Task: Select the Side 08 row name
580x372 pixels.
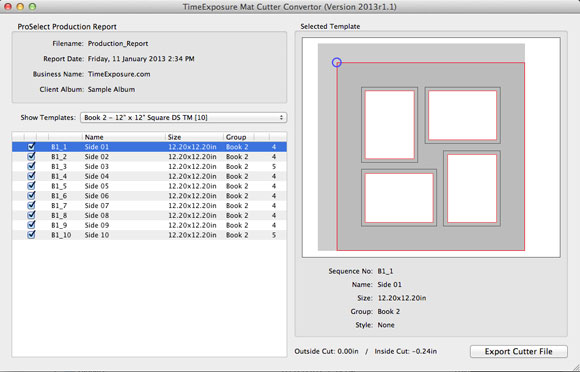Action: coord(97,216)
